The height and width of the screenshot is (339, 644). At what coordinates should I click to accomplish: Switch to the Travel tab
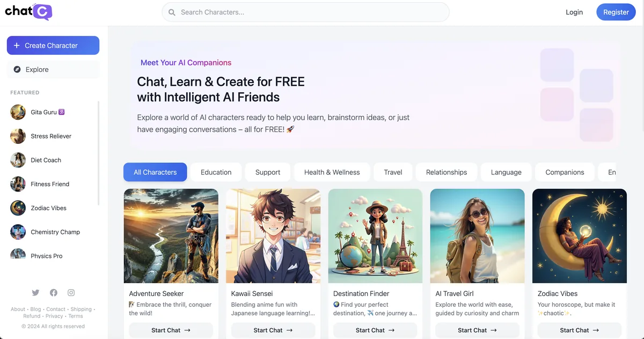(393, 172)
